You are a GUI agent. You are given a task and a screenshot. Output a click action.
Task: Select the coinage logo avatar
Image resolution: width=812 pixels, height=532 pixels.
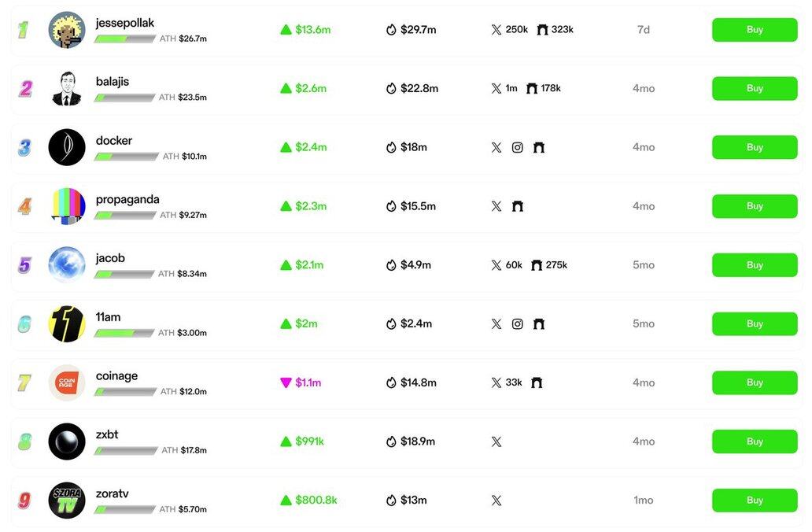point(67,382)
